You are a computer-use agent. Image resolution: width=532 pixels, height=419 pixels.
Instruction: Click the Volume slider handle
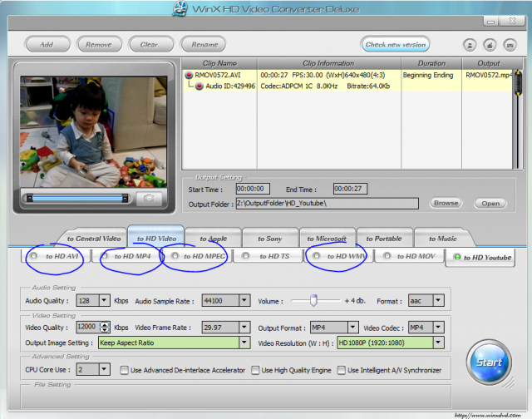pos(313,300)
